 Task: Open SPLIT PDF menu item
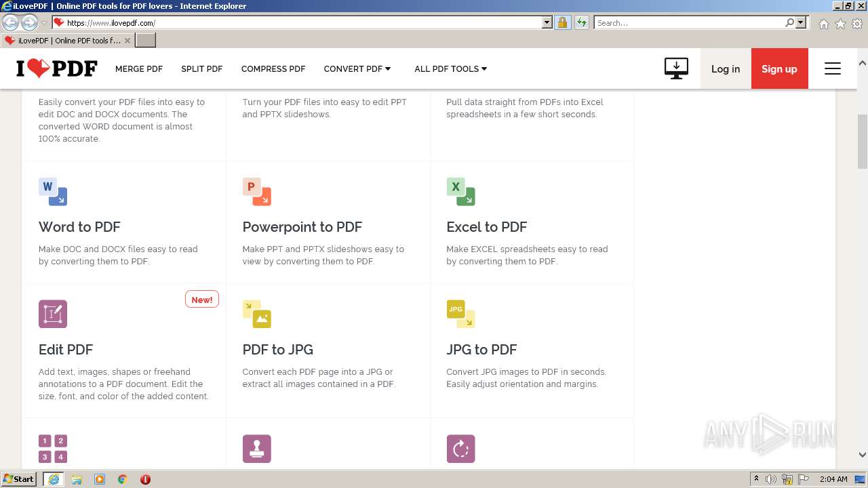202,68
